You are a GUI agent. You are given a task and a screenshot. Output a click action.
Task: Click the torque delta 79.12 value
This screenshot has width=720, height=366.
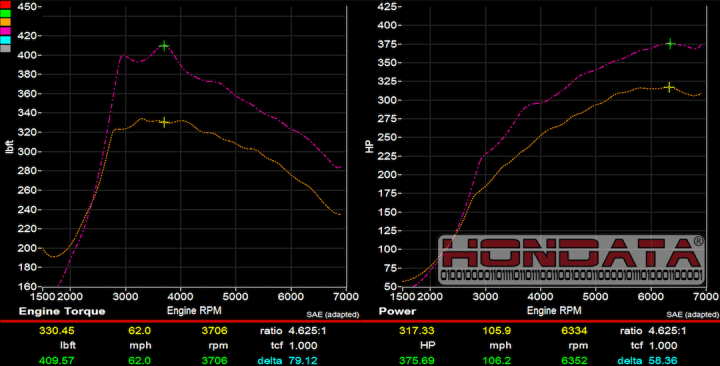coord(303,360)
